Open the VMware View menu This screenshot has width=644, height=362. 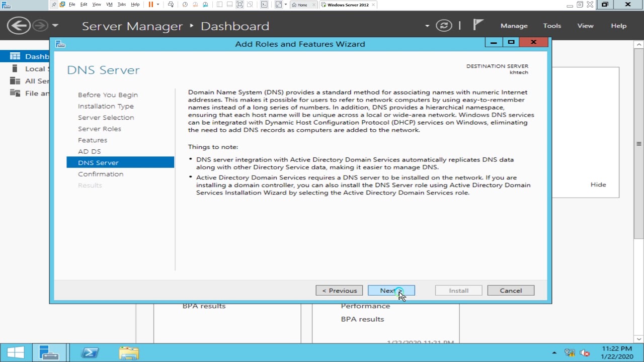(97, 5)
